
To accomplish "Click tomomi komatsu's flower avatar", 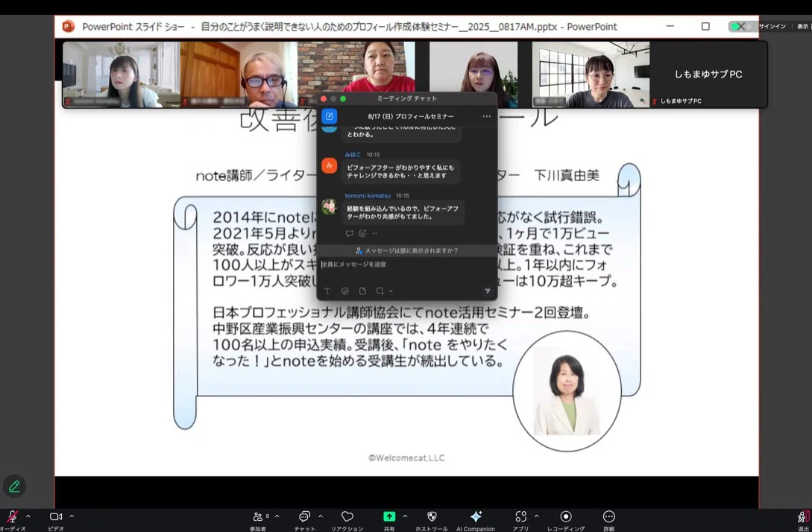I will pyautogui.click(x=330, y=206).
